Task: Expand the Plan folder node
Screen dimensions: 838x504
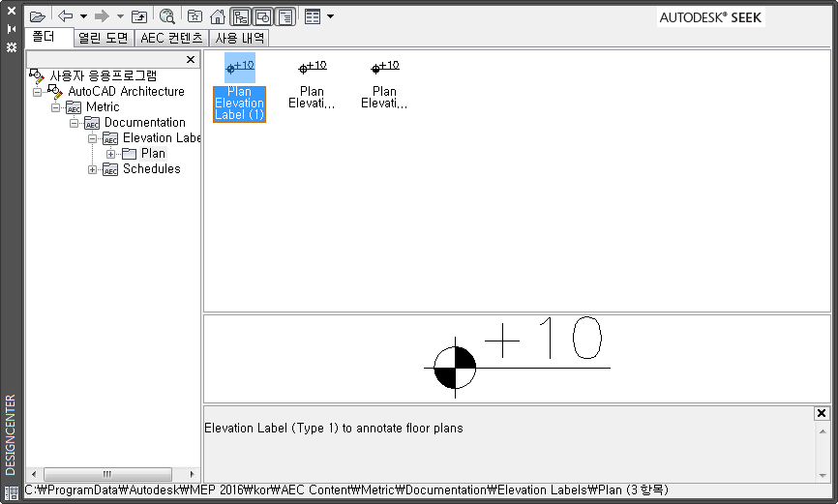Action: click(x=110, y=154)
